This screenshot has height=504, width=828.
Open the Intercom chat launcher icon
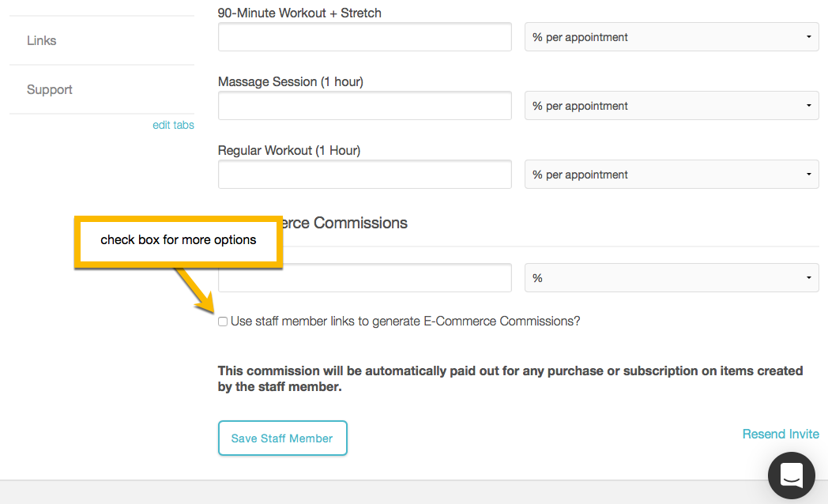tap(791, 476)
